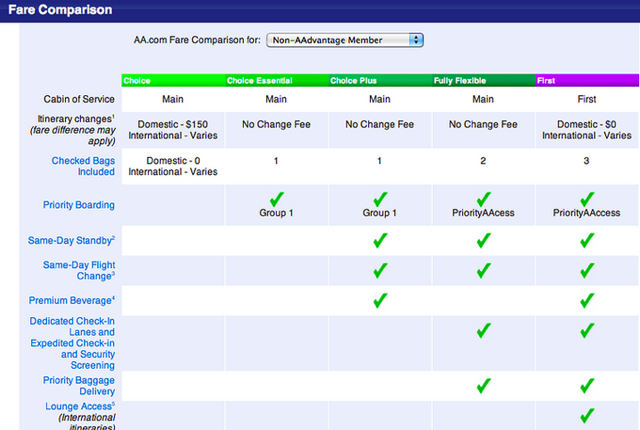Click Priority Boarding checkmark under First

click(587, 199)
